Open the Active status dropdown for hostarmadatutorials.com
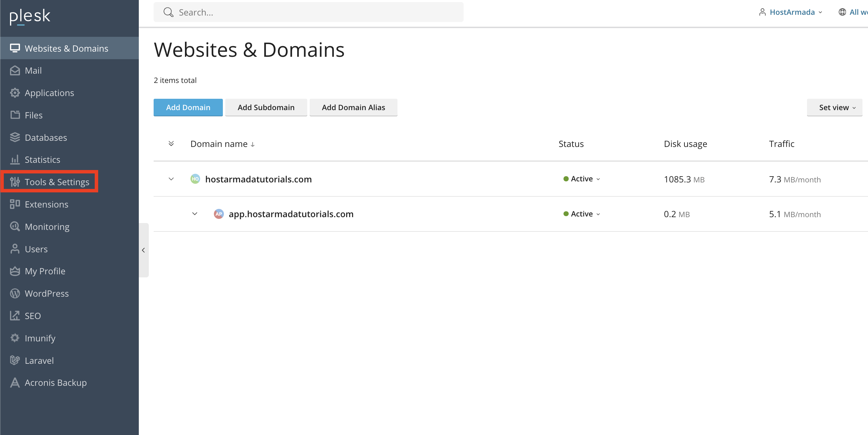 coord(582,179)
